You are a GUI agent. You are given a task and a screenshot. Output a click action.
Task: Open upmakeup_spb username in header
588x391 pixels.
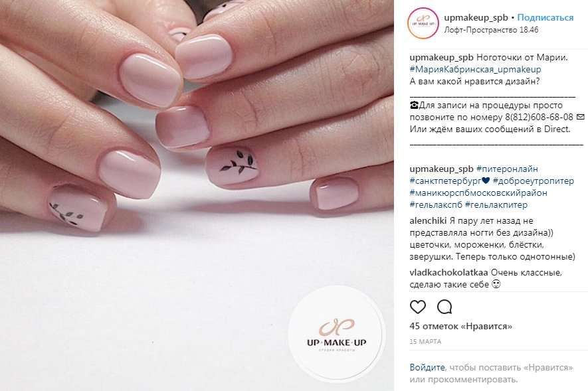pos(476,18)
